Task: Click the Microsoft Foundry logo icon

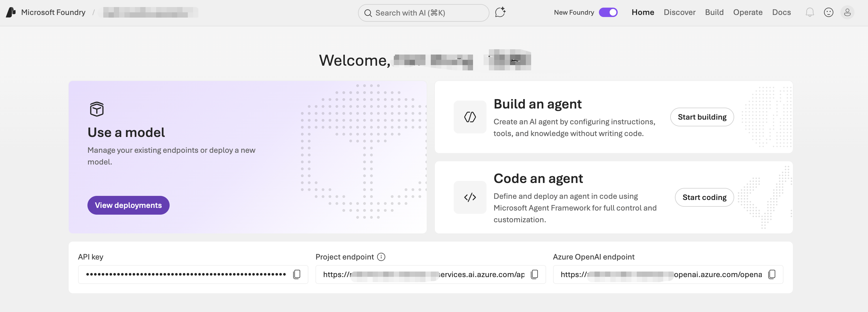Action: (x=11, y=12)
